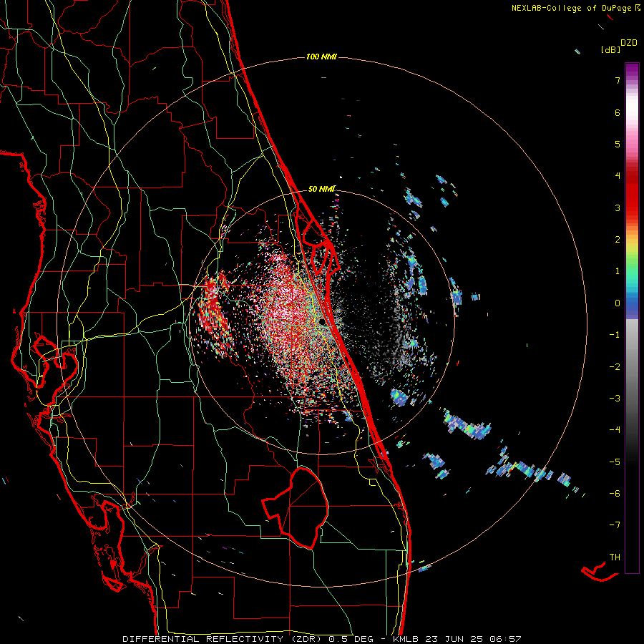Click the -4 dB scale tick label

(x=615, y=430)
